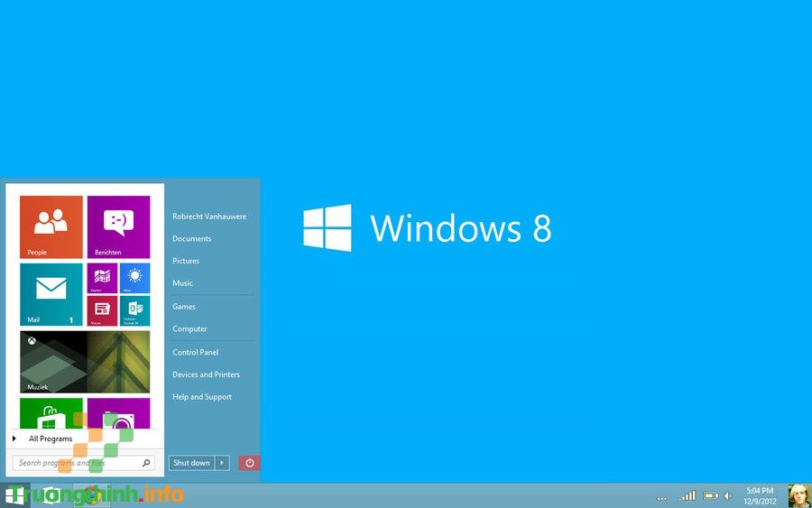Viewport: 812px width, 508px height.
Task: Open the purple Camera tile
Action: click(118, 413)
